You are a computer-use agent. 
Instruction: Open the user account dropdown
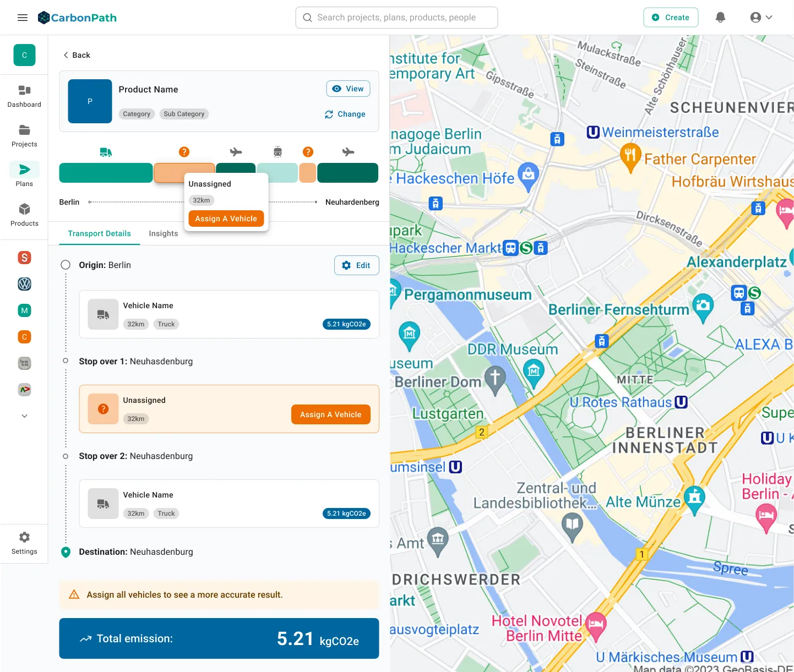click(x=762, y=18)
